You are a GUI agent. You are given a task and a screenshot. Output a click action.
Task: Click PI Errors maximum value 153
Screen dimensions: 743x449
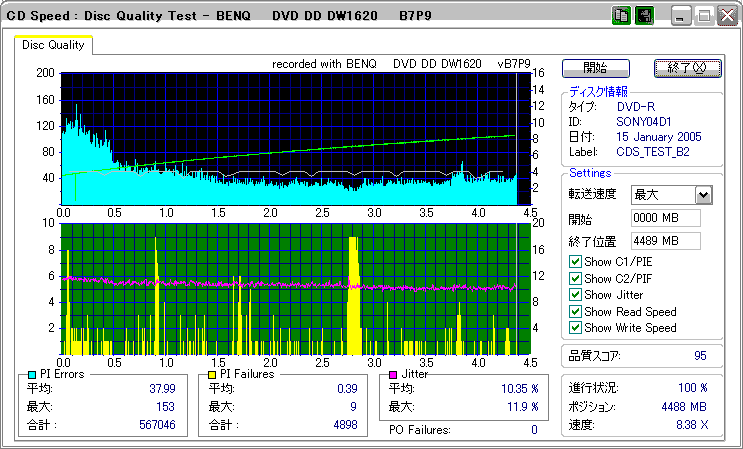(166, 407)
